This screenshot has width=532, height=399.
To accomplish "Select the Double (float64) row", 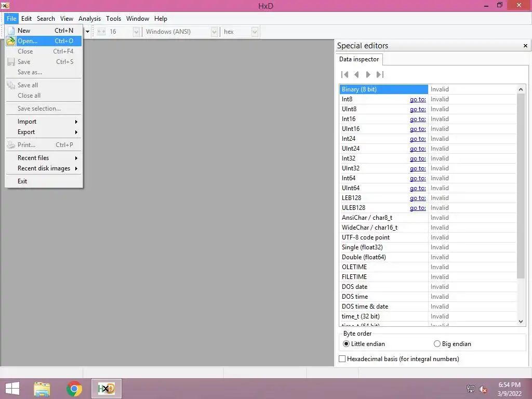I will tap(428, 257).
